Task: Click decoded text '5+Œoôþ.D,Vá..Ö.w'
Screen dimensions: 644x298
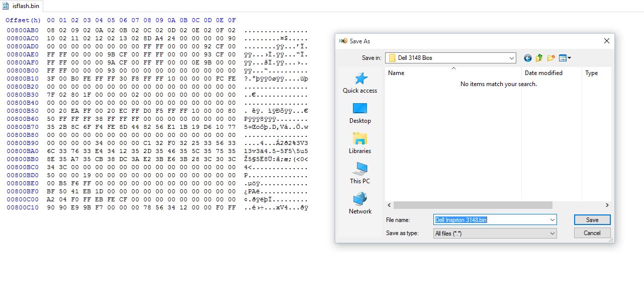Action: tap(276, 127)
